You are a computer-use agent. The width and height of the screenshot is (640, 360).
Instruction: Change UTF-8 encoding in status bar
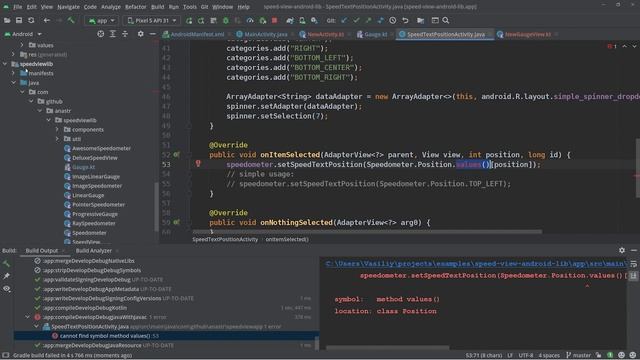click(526, 355)
